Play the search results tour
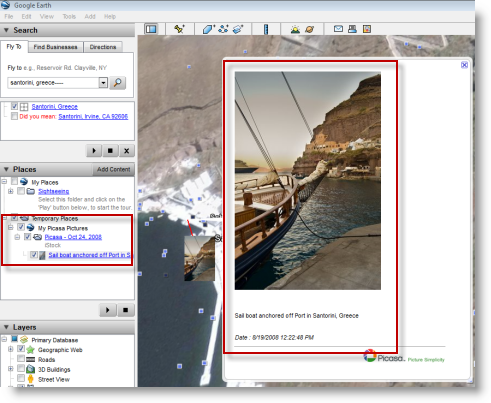 [x=94, y=151]
